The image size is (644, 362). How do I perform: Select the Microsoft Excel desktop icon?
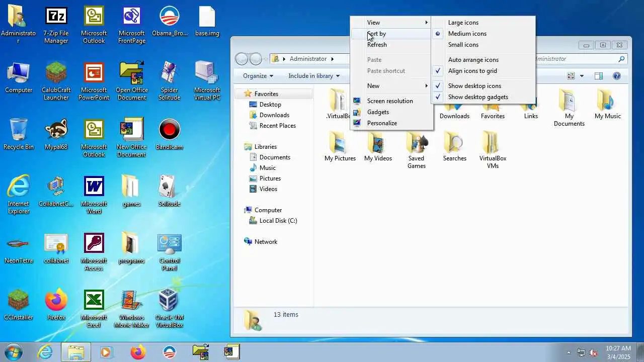[x=94, y=309]
